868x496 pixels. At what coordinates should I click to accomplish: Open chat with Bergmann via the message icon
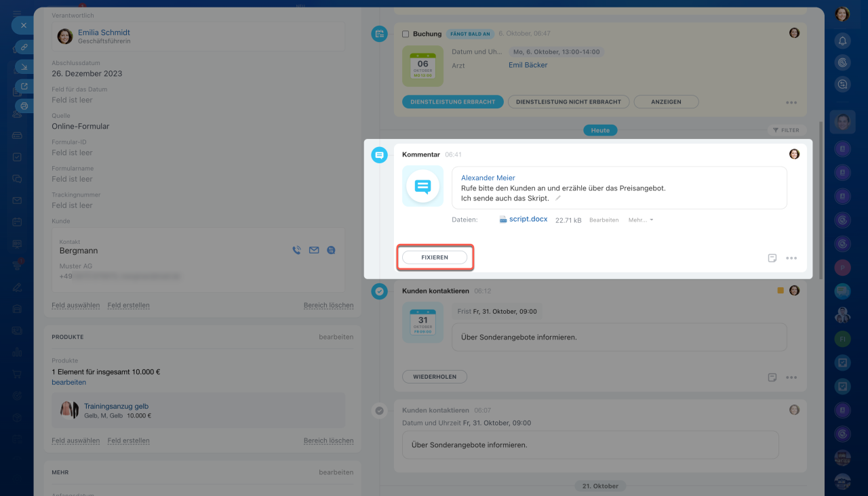[x=331, y=250]
